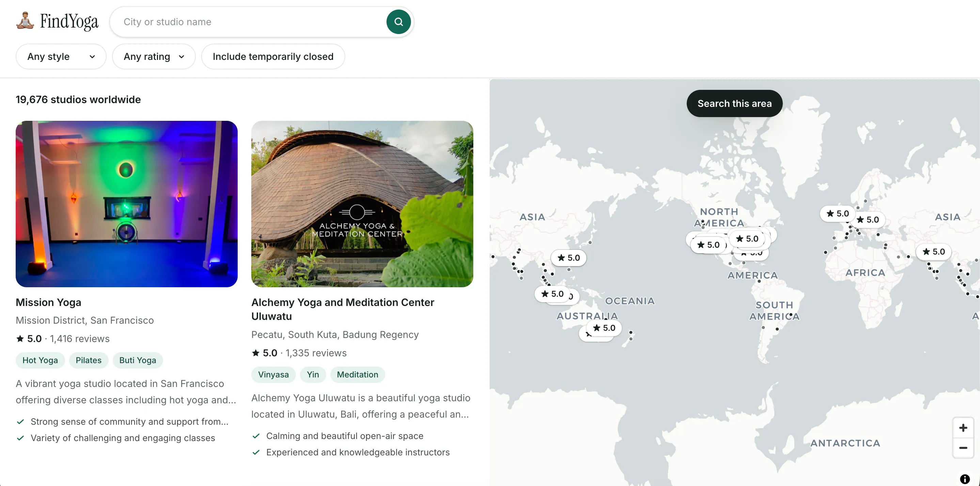Open the Any rating dropdown
Viewport: 980px width, 486px height.
point(154,56)
